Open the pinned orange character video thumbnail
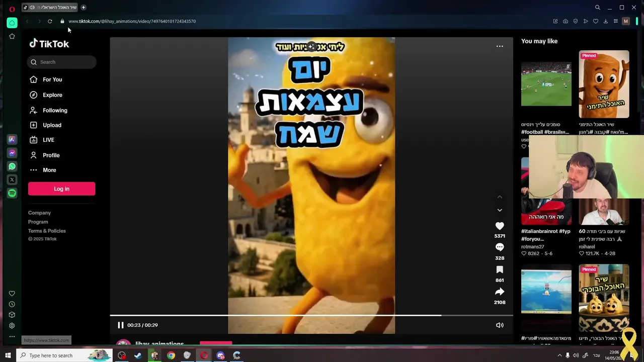644x362 pixels. (604, 84)
